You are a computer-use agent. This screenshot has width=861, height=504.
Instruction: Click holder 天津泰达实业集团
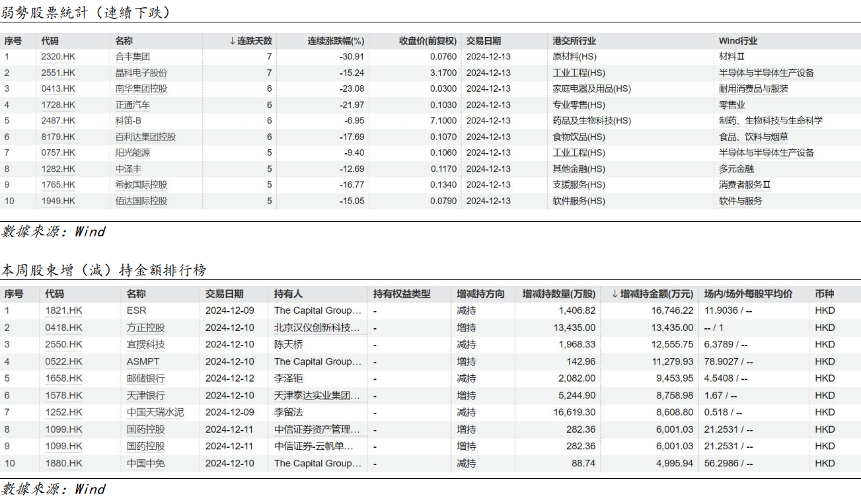point(318,395)
